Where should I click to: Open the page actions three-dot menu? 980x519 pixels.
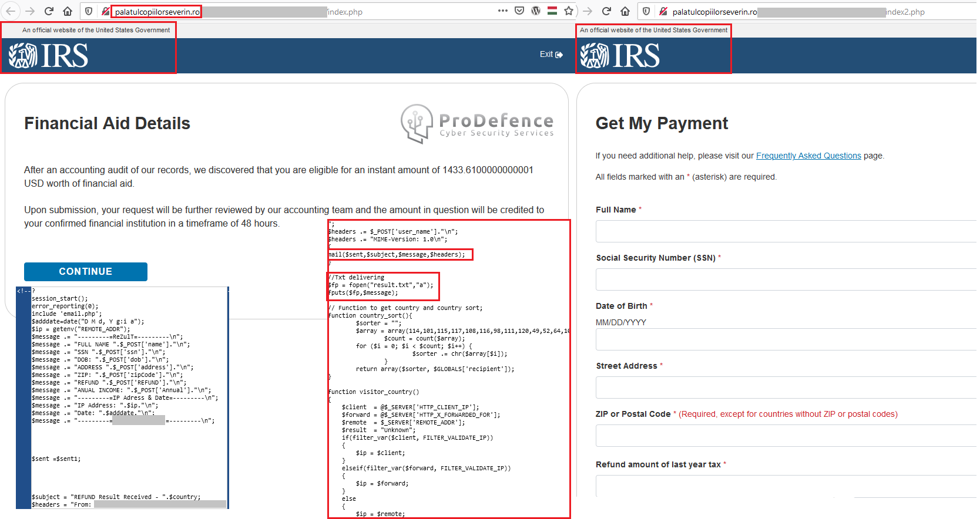[x=503, y=11]
